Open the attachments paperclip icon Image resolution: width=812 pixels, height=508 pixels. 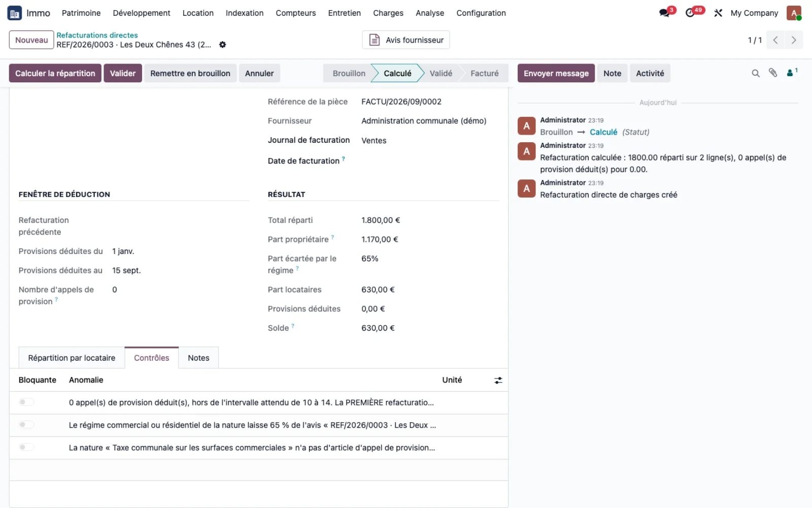773,73
